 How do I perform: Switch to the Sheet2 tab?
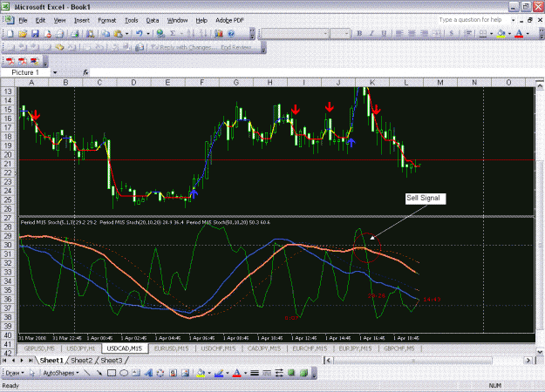click(x=81, y=361)
